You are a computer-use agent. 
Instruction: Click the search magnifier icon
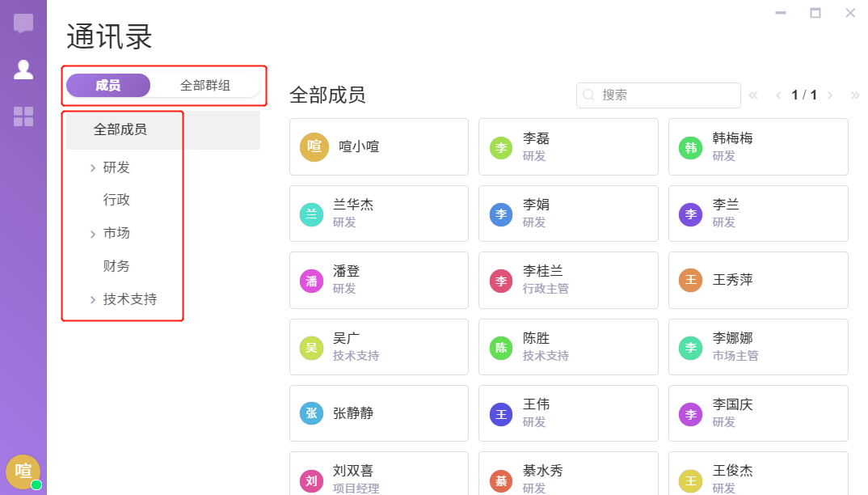click(589, 95)
